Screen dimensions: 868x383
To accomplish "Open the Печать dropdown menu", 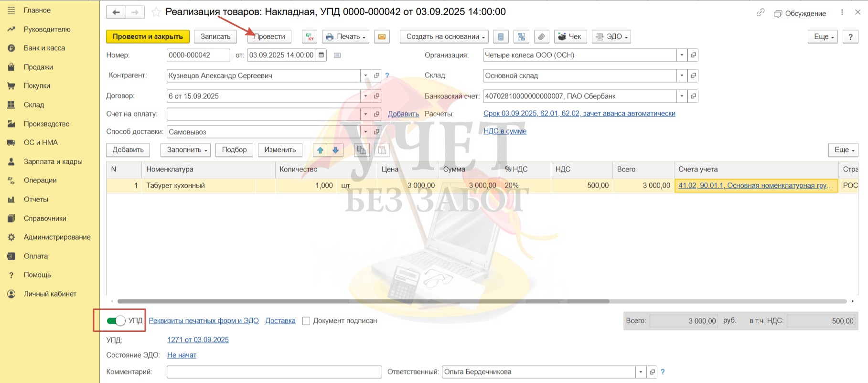I will tap(346, 36).
